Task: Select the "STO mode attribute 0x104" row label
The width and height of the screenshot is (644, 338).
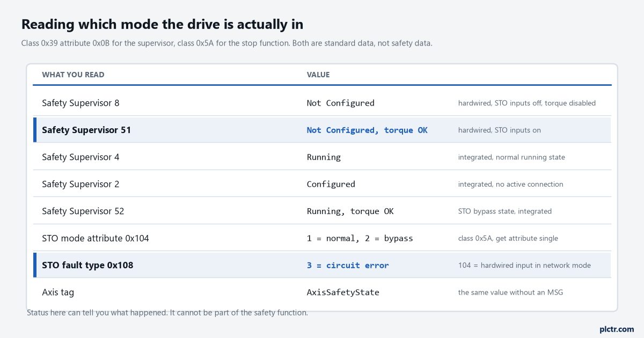Action: [x=96, y=238]
